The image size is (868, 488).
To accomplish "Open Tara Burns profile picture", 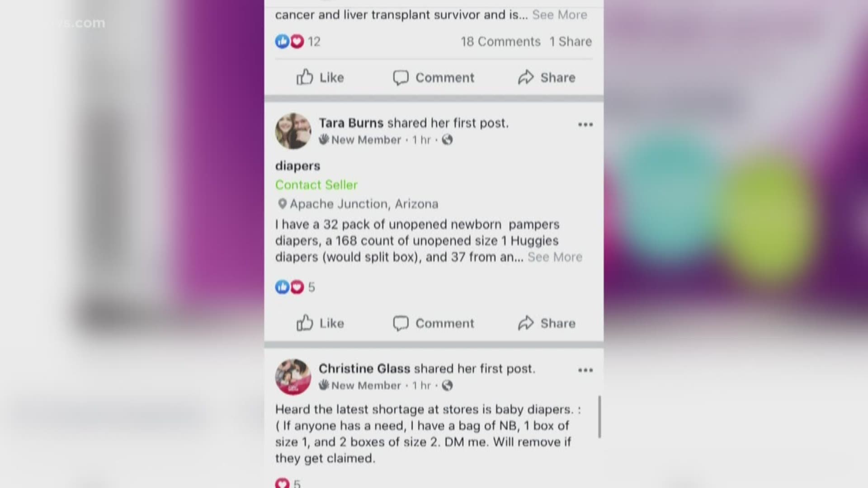I will pyautogui.click(x=293, y=131).
